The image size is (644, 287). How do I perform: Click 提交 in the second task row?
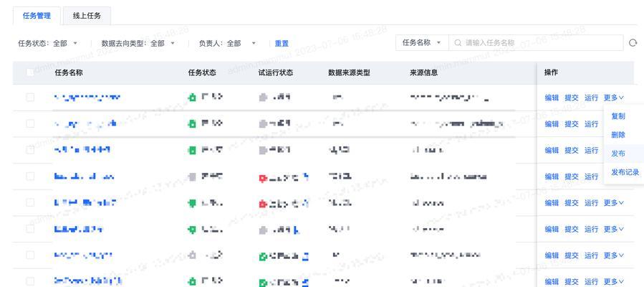(572, 123)
